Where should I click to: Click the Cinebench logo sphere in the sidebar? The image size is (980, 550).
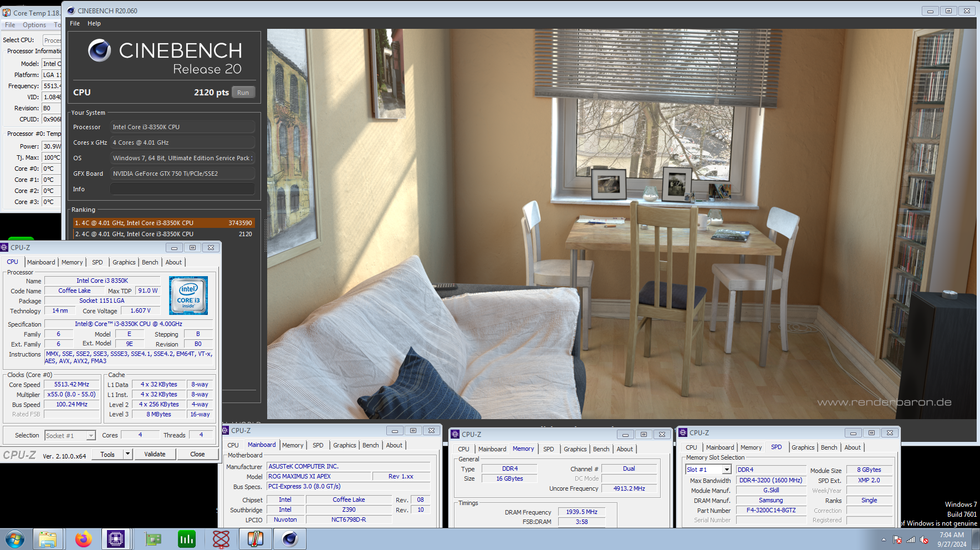[x=100, y=50]
